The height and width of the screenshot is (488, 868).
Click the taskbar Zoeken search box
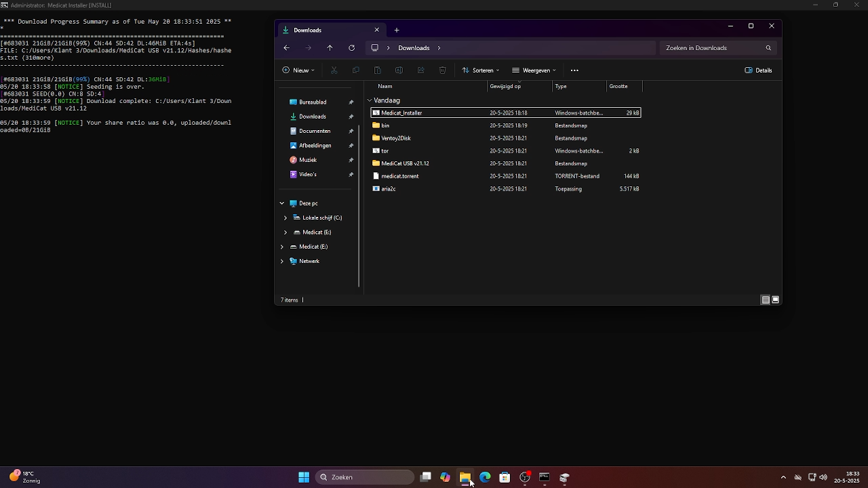(x=366, y=477)
